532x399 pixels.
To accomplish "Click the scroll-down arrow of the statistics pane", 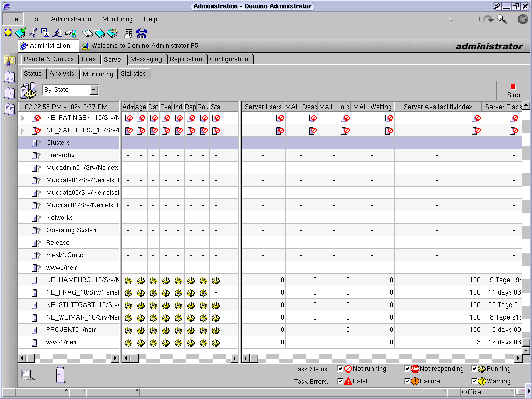I will tap(526, 351).
